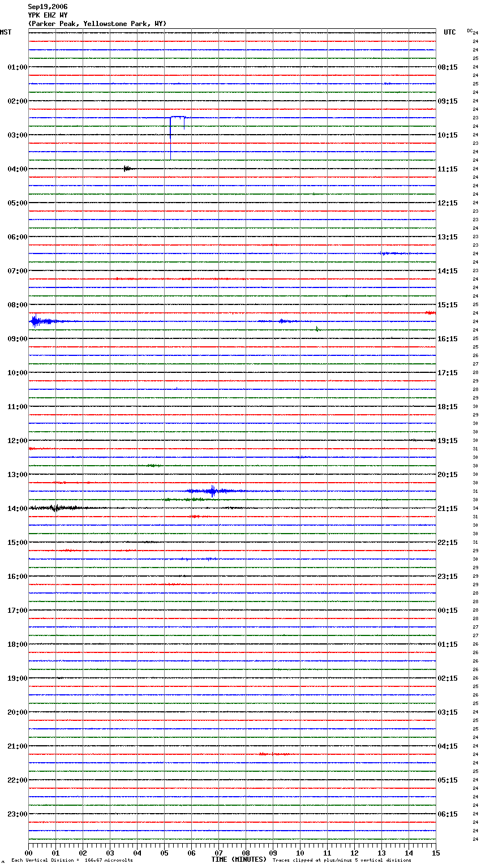Click the '15:15' UTC row label
This screenshot has width=481, height=868.
[x=448, y=305]
